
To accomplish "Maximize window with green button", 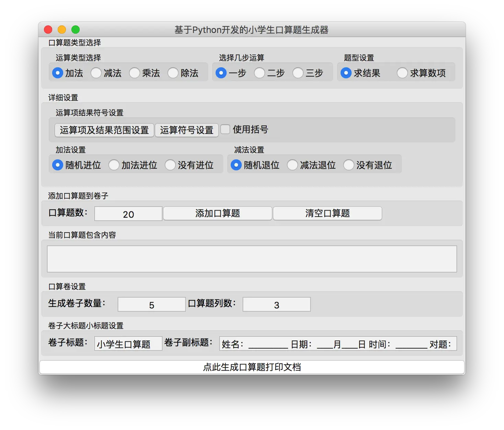I will 76,30.
